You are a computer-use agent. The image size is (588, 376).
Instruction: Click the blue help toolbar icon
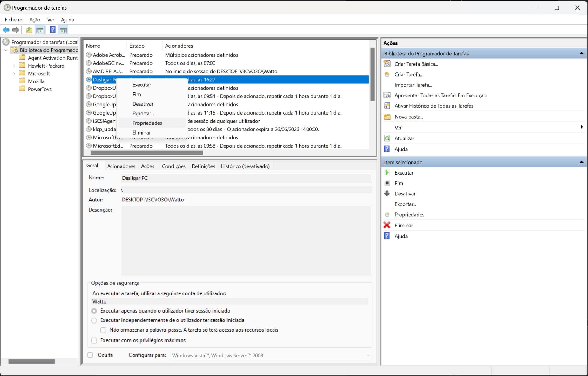click(52, 30)
